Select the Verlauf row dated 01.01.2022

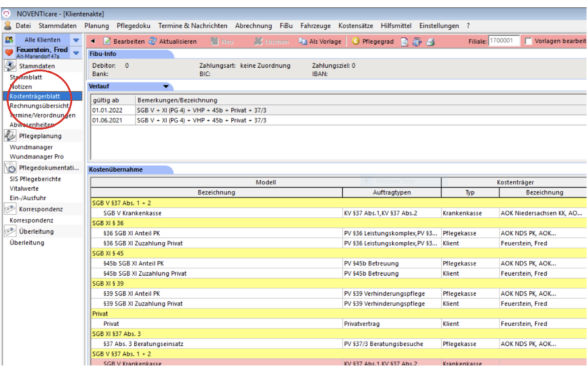click(x=339, y=110)
